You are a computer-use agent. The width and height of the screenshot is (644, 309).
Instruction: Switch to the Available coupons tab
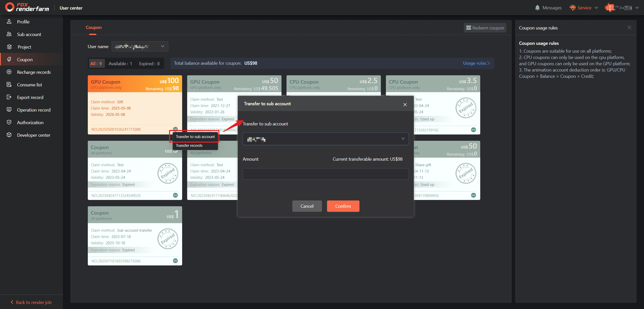click(x=120, y=64)
